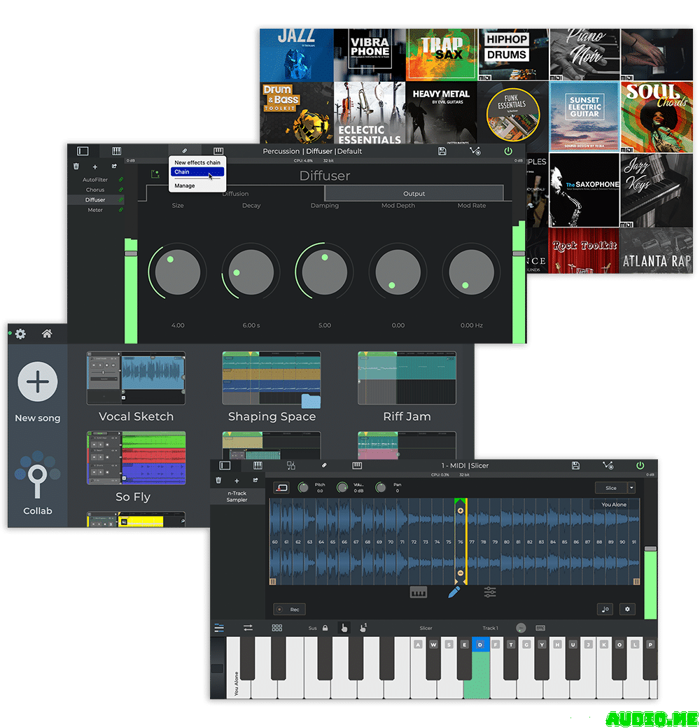Select the keyboard mode icon below the waveform
Screen dimensions: 700x728
point(418,592)
